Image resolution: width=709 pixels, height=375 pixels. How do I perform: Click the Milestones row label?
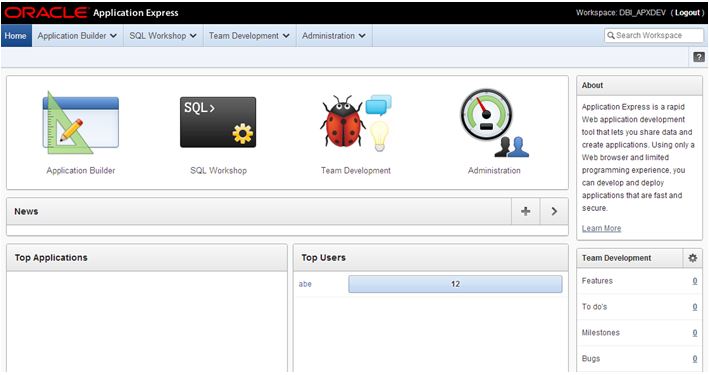(600, 333)
